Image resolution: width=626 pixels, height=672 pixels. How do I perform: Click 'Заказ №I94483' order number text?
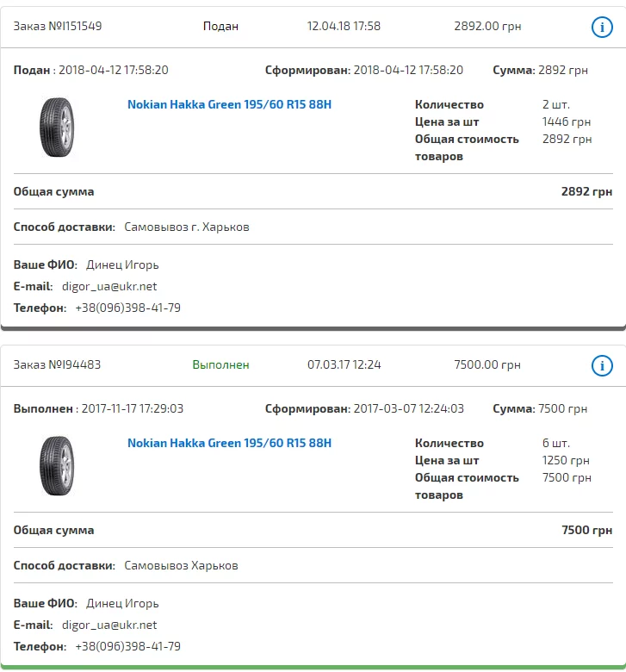coord(57,365)
